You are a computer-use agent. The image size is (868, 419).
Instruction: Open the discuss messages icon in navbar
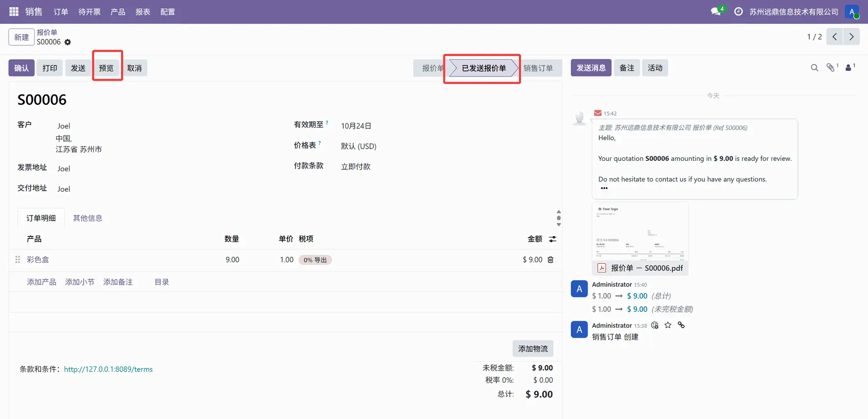click(716, 12)
